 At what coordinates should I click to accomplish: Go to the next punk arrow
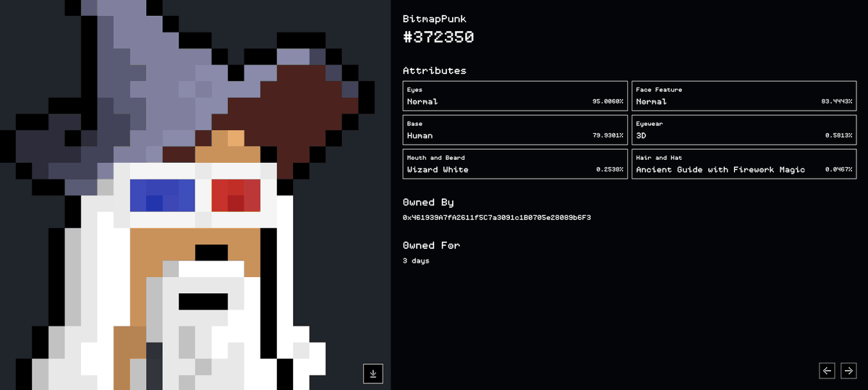[x=848, y=370]
